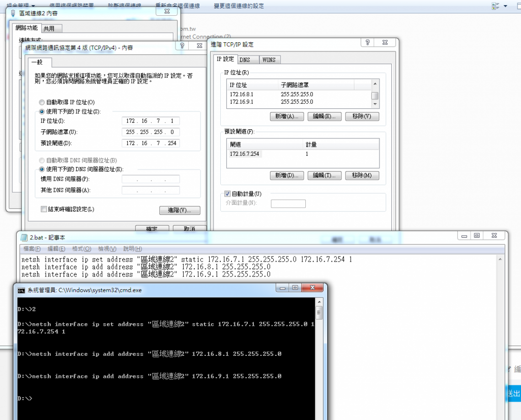Click help icon in 進階 TCP/IP dialog
The height and width of the screenshot is (420, 521).
pos(367,43)
